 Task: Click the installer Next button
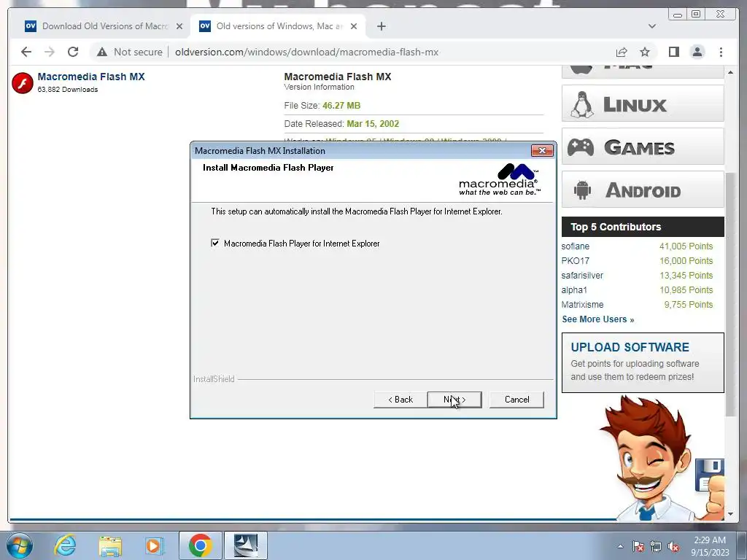(x=454, y=400)
